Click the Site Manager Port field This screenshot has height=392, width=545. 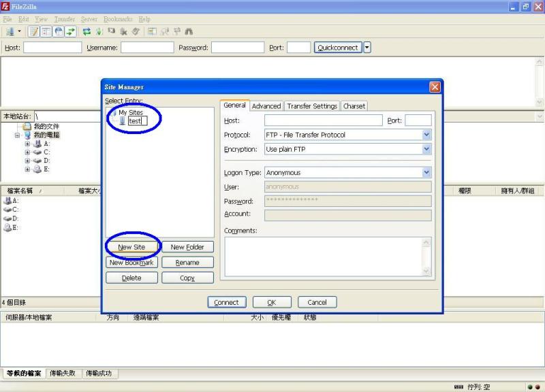pyautogui.click(x=418, y=120)
